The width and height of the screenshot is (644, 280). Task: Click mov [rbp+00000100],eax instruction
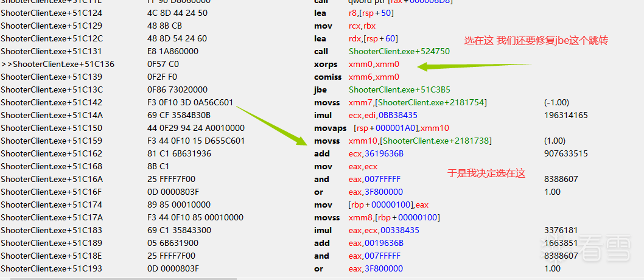[x=371, y=205]
